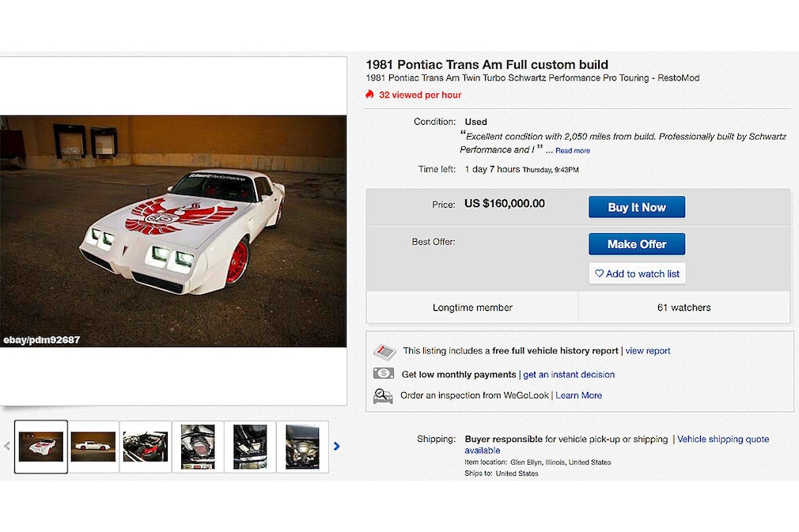Click the Buy It Now button

click(636, 207)
